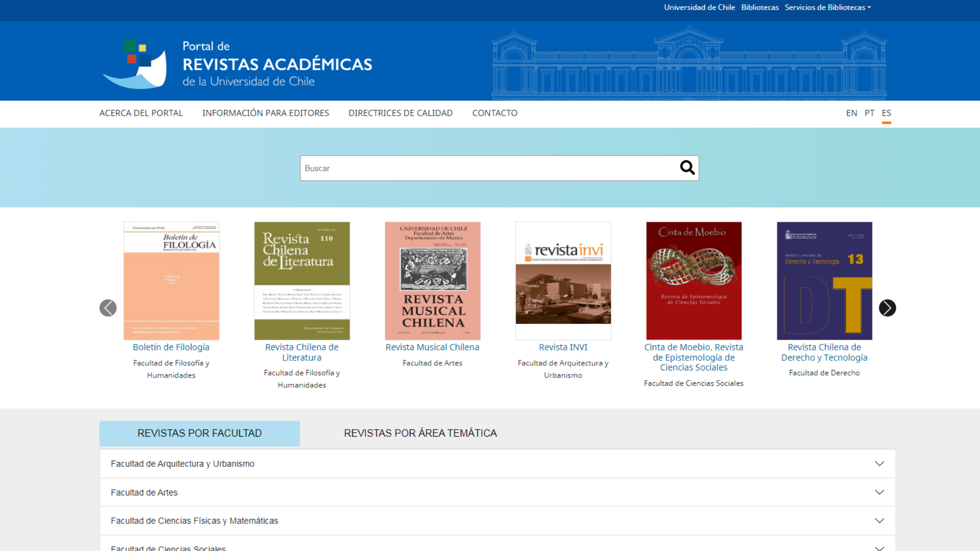The width and height of the screenshot is (980, 551).
Task: Go to previous carousel slide arrow
Action: coord(108,308)
